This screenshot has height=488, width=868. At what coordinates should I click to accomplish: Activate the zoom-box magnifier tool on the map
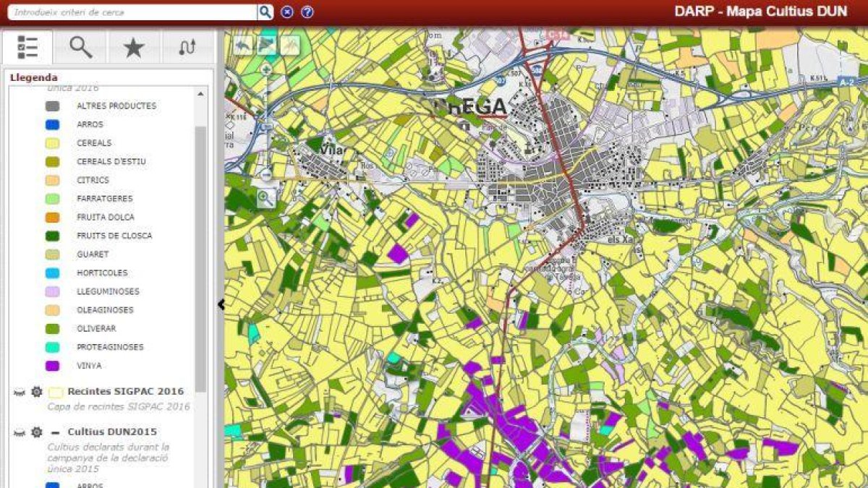coord(267,196)
